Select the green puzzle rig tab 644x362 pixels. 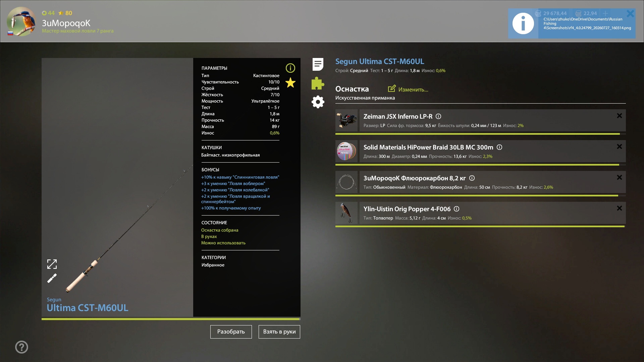(x=318, y=83)
